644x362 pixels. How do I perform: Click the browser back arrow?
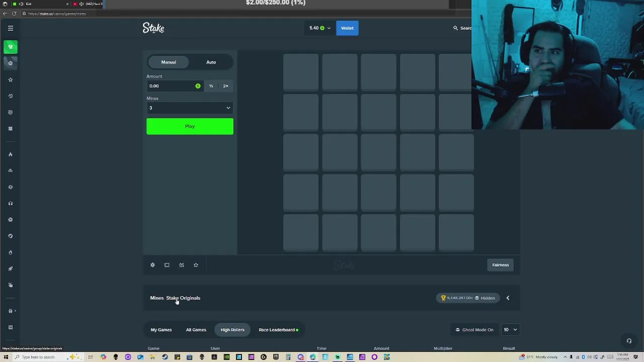5,14
